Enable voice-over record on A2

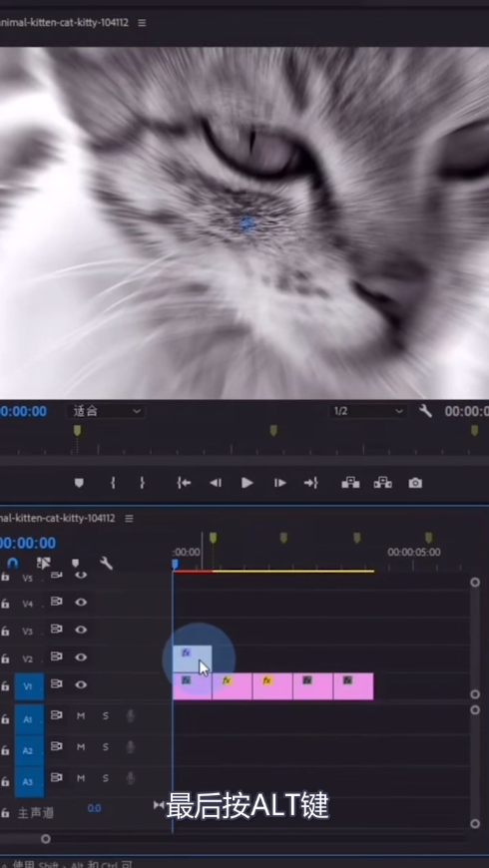(x=131, y=747)
